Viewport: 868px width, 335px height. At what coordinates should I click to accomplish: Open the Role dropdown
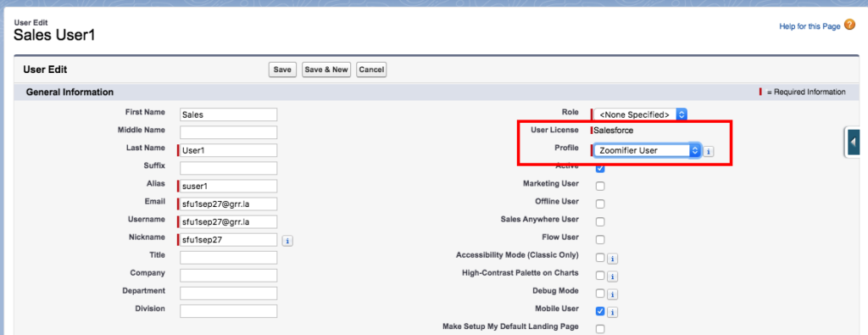click(640, 114)
